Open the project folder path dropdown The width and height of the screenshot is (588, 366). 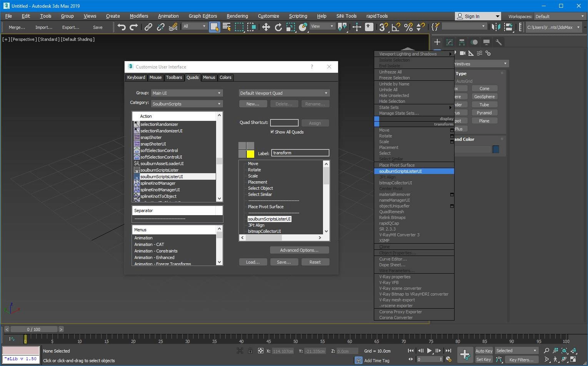pyautogui.click(x=553, y=27)
